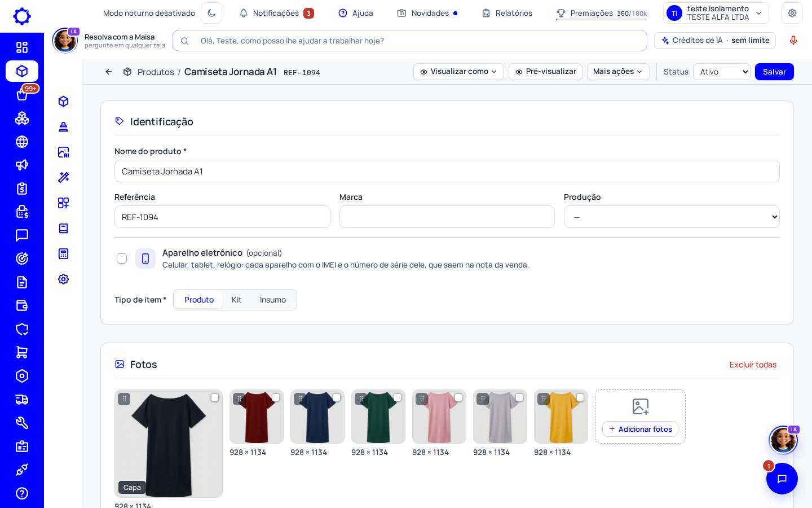Select the Insumo item type tab
Image resolution: width=812 pixels, height=508 pixels.
point(273,300)
